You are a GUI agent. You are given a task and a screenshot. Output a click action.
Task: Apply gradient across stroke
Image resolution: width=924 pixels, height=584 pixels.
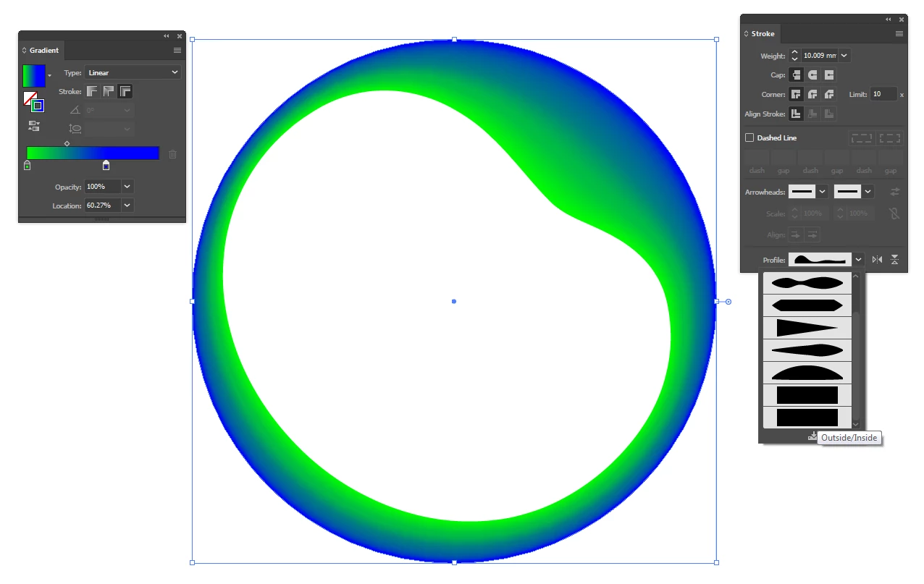(x=125, y=91)
